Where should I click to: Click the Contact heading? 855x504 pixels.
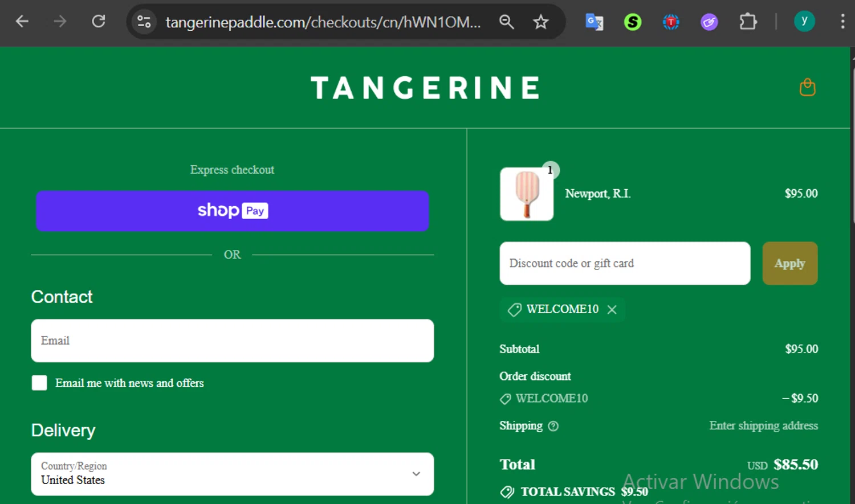(62, 297)
